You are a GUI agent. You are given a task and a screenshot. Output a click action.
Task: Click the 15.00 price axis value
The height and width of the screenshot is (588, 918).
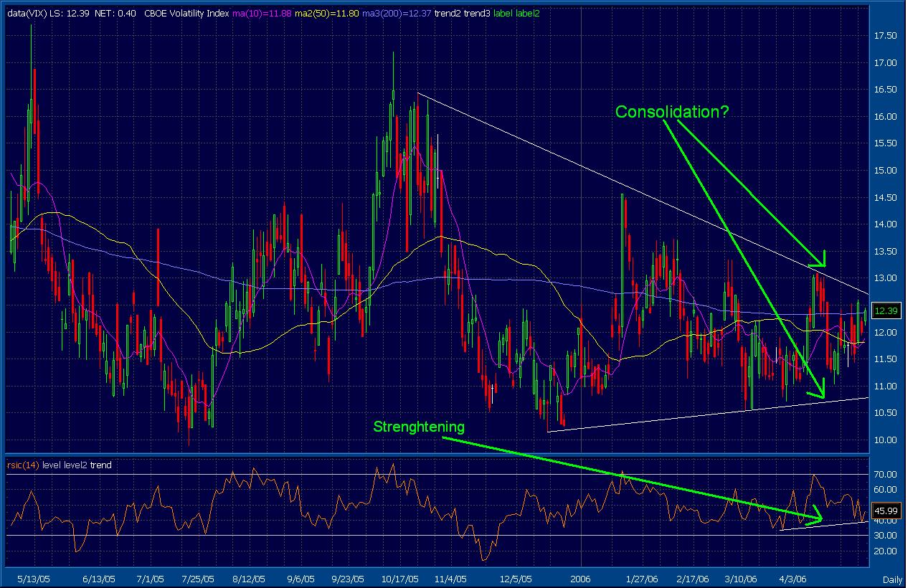click(x=886, y=170)
